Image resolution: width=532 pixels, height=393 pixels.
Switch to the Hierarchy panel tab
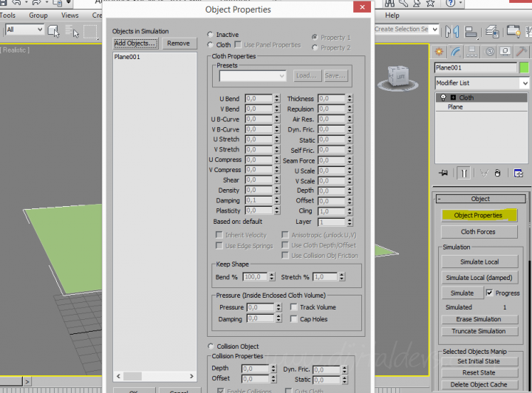tap(472, 52)
